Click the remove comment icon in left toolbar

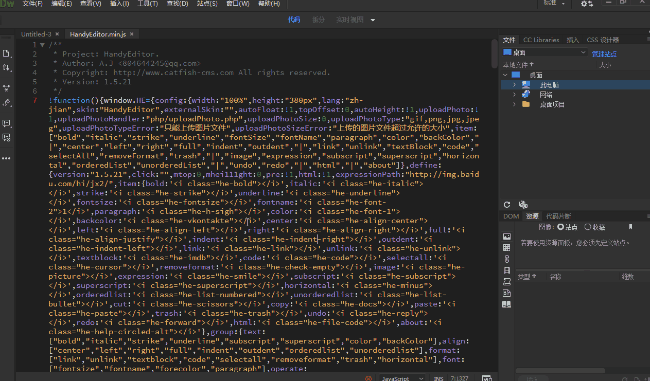6,138
